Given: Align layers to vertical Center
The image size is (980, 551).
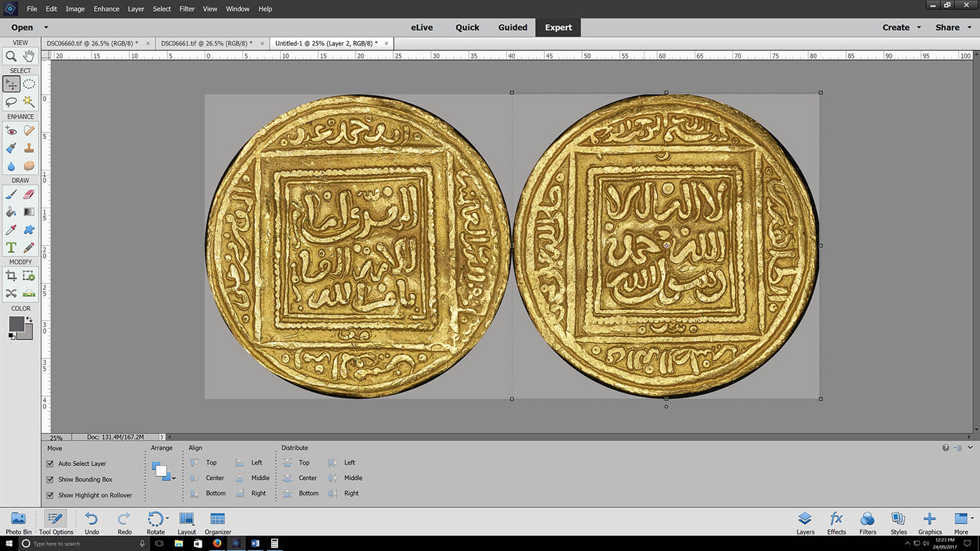Looking at the screenshot, I should coord(206,478).
